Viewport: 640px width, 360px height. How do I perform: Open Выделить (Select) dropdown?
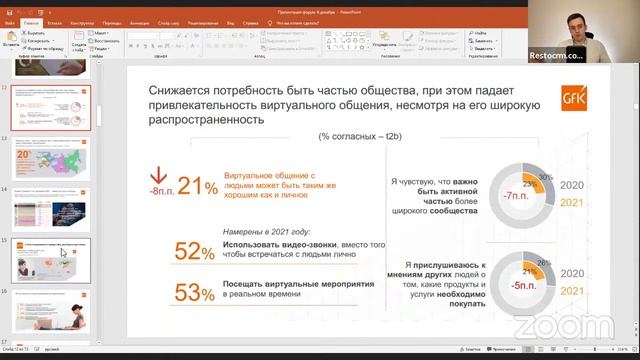coord(482,49)
